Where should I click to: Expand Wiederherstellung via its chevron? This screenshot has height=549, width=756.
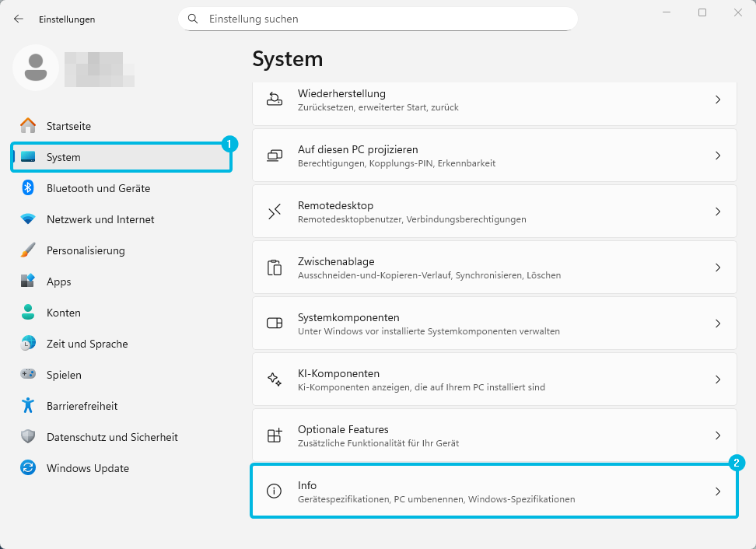pyautogui.click(x=718, y=100)
